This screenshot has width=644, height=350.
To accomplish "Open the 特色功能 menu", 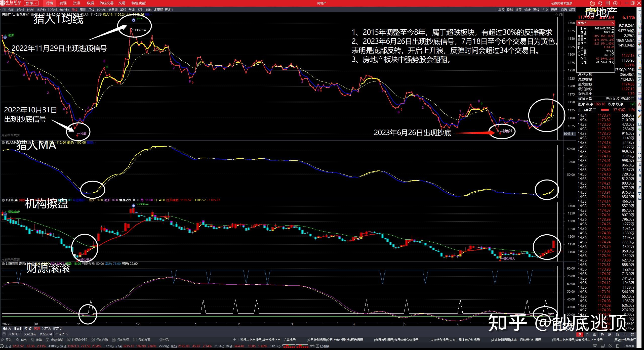I will point(139,3).
